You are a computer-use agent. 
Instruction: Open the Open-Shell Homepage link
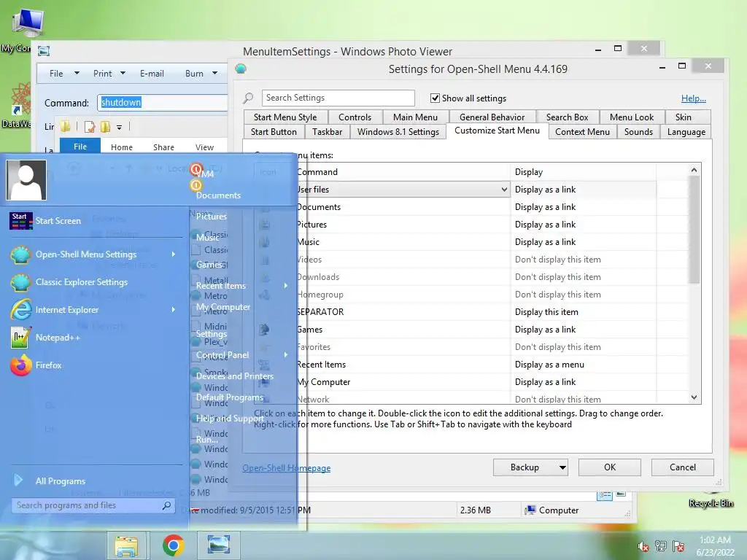tap(286, 468)
